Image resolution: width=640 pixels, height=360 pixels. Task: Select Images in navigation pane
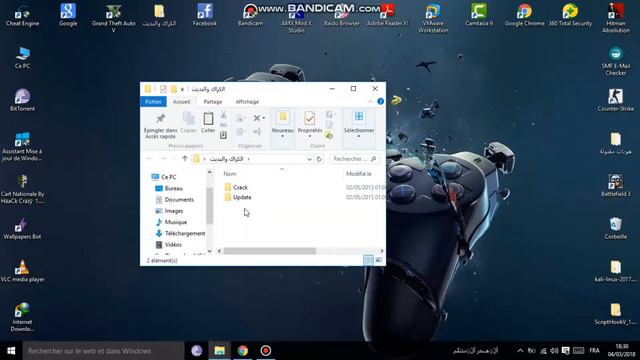click(169, 211)
